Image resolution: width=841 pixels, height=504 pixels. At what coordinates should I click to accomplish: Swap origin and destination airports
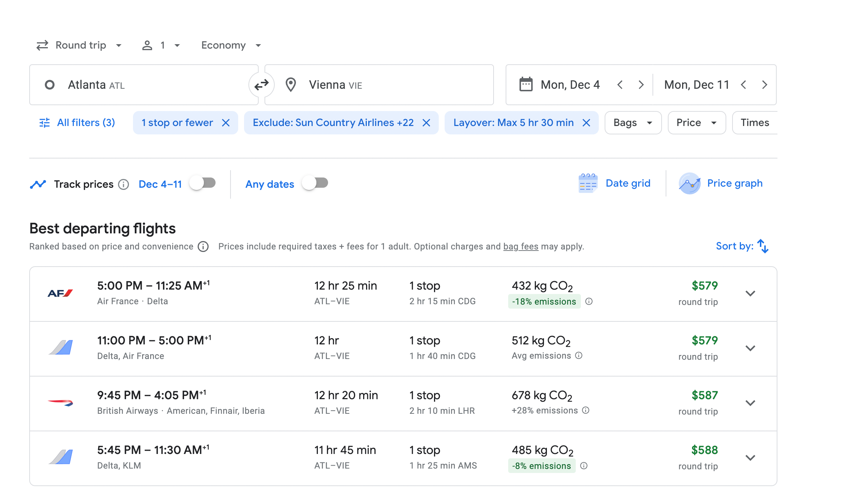tap(262, 85)
